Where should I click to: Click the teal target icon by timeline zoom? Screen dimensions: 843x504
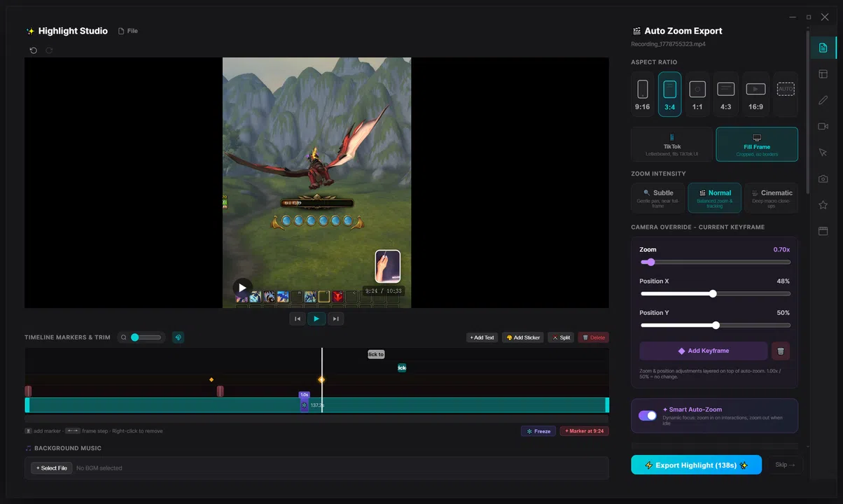[178, 337]
